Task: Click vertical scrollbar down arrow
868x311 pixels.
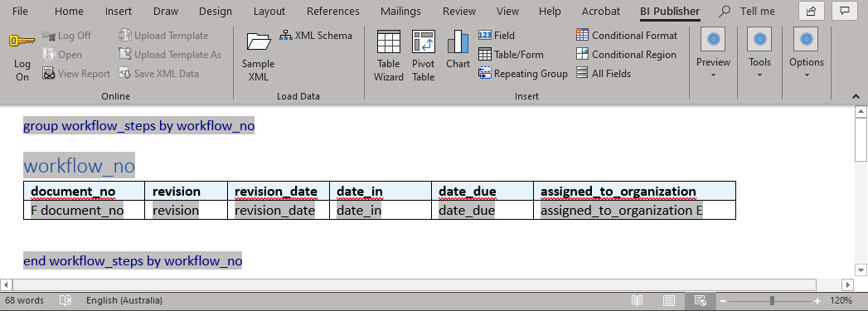Action: 861,270
